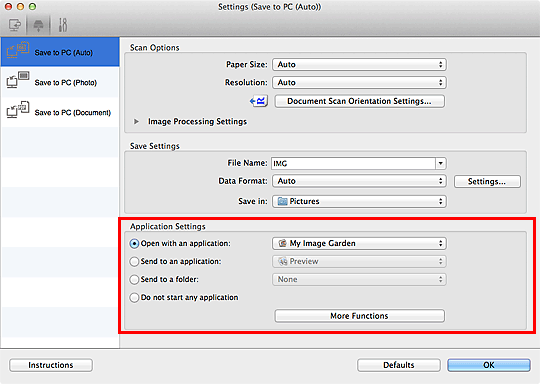Click the Save to PC (Document) sidebar icon
Viewport: 540px width, 384px height.
(18, 110)
